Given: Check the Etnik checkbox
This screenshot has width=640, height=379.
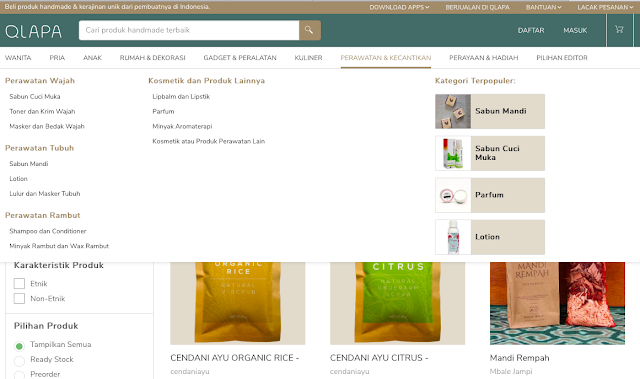Looking at the screenshot, I should 19,284.
